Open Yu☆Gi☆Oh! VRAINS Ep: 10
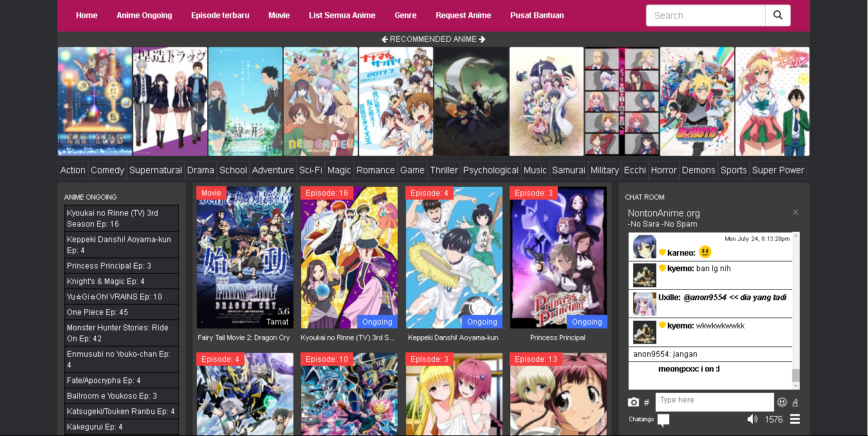868x436 pixels. [x=122, y=297]
